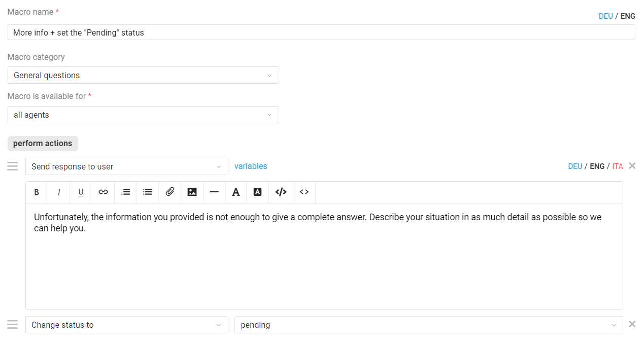This screenshot has height=345, width=644.
Task: Change the text background color
Action: coord(258,192)
